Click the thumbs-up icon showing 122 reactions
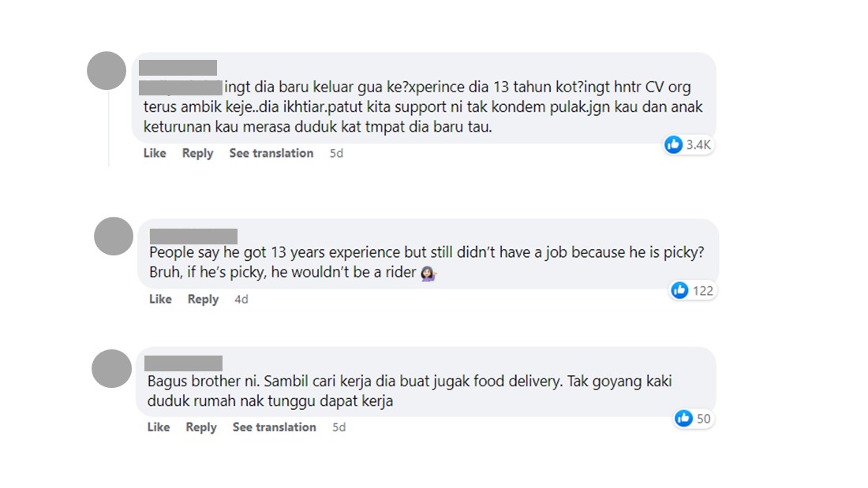The height and width of the screenshot is (488, 868). [x=679, y=290]
